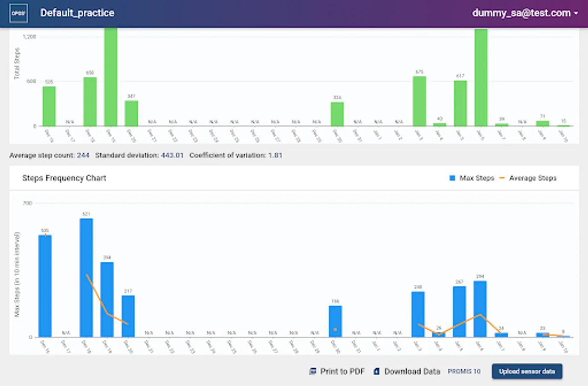Select the blue bar labeled 166
This screenshot has height=386, width=588.
click(x=335, y=321)
